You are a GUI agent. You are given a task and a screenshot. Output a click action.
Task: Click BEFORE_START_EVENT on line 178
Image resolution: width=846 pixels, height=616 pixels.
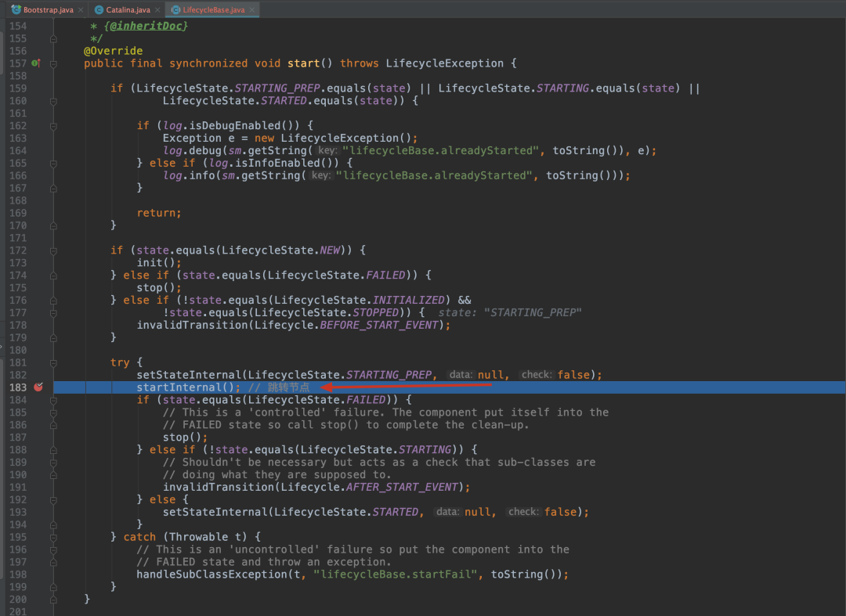[x=379, y=325]
